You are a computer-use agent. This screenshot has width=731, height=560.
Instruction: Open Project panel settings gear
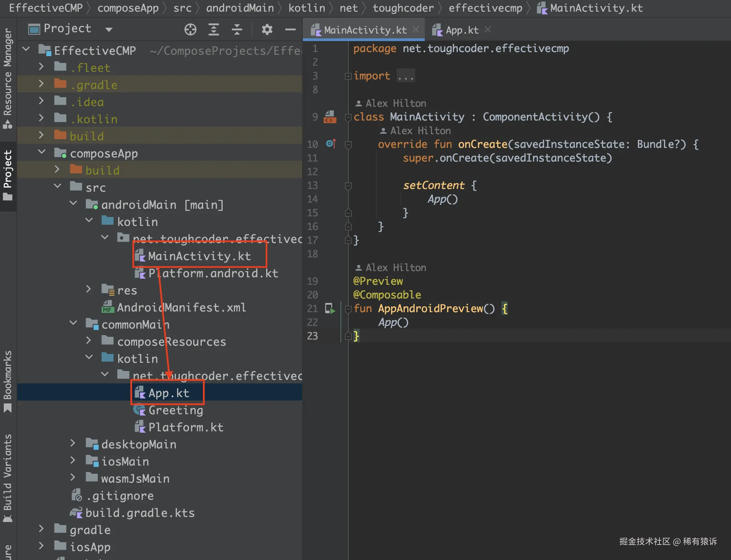pos(267,29)
